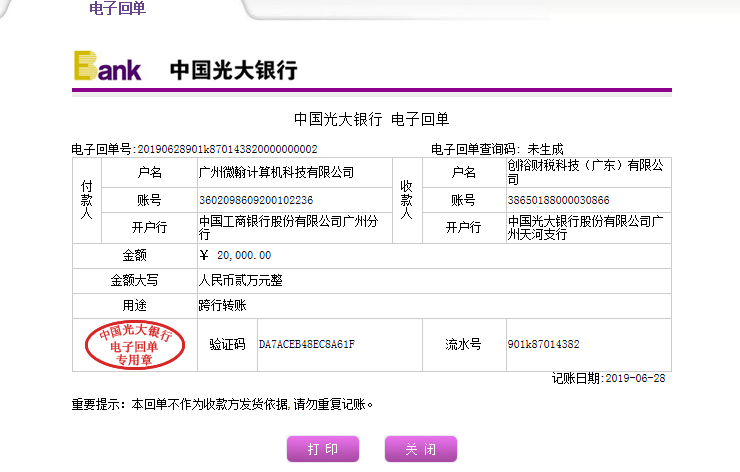This screenshot has height=472, width=740.
Task: Select serial number 901k87014382
Action: (543, 344)
